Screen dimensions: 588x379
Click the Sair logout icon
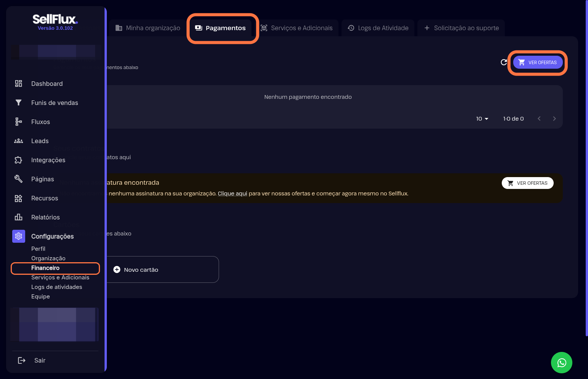[22, 360]
